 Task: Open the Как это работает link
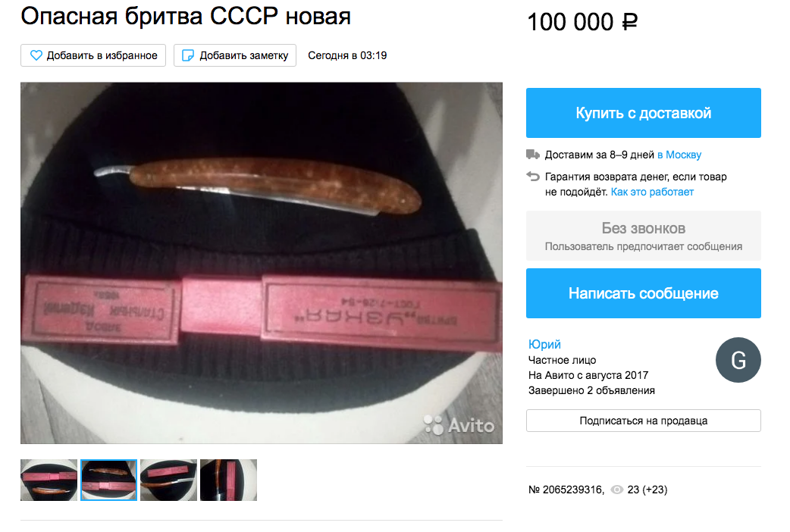[x=652, y=192]
